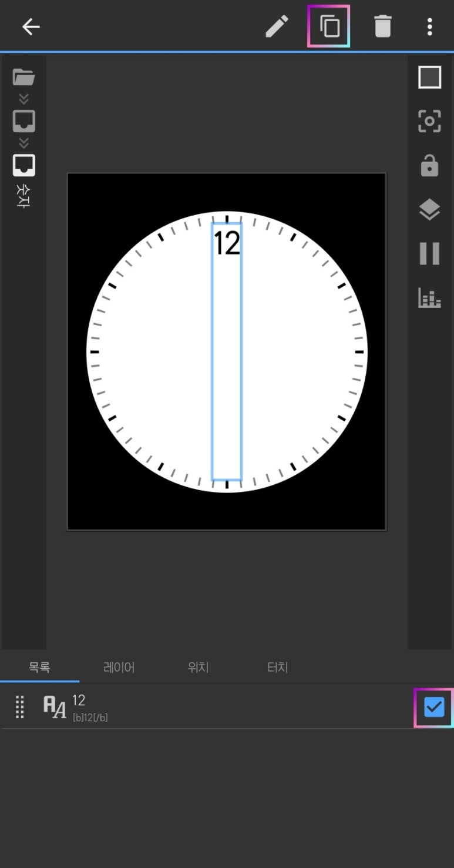
Task: Delete the item with the trash icon
Action: click(382, 26)
